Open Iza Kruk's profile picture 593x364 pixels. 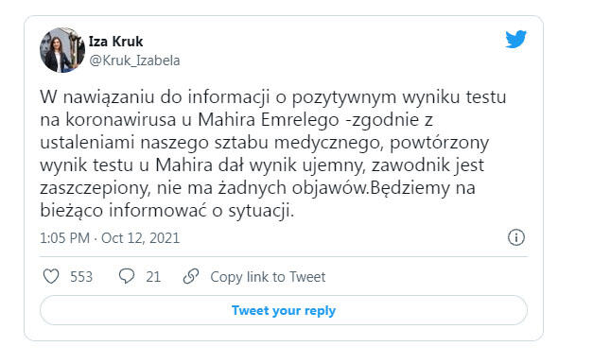[x=62, y=50]
